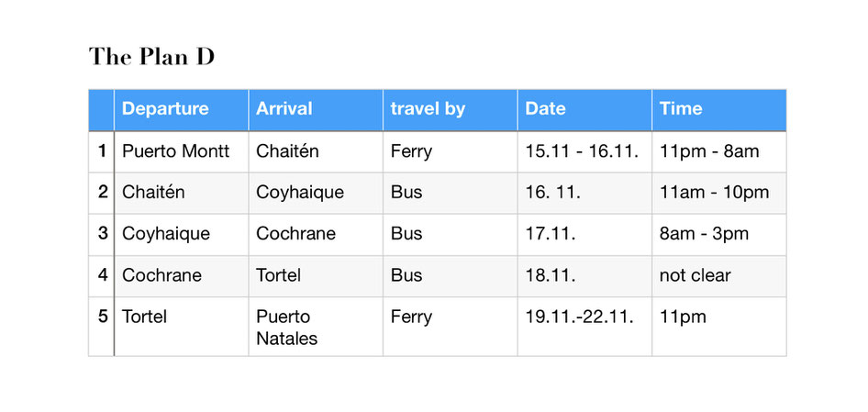Select the Puerto Montt cell

pos(181,151)
